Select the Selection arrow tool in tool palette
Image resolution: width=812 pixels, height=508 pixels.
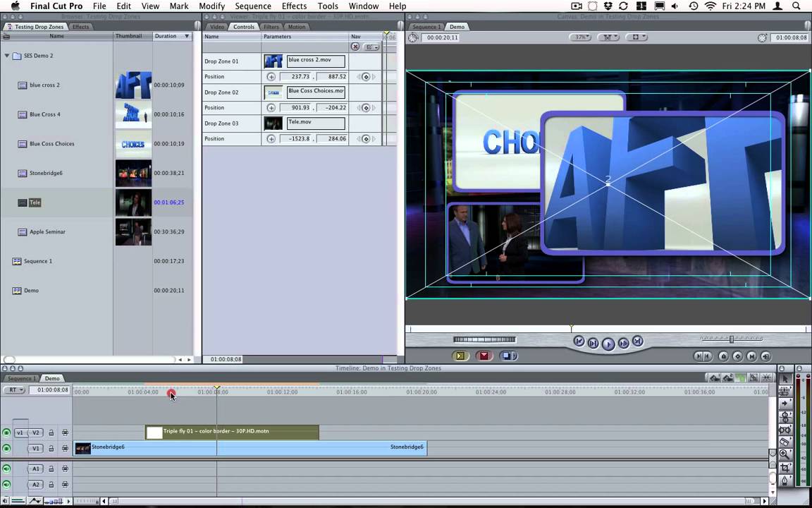pyautogui.click(x=785, y=379)
